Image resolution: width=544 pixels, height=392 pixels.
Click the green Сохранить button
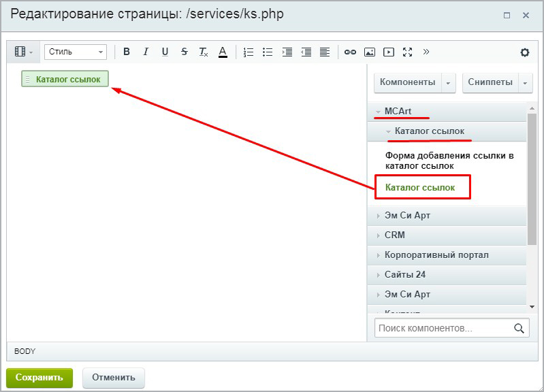39,378
